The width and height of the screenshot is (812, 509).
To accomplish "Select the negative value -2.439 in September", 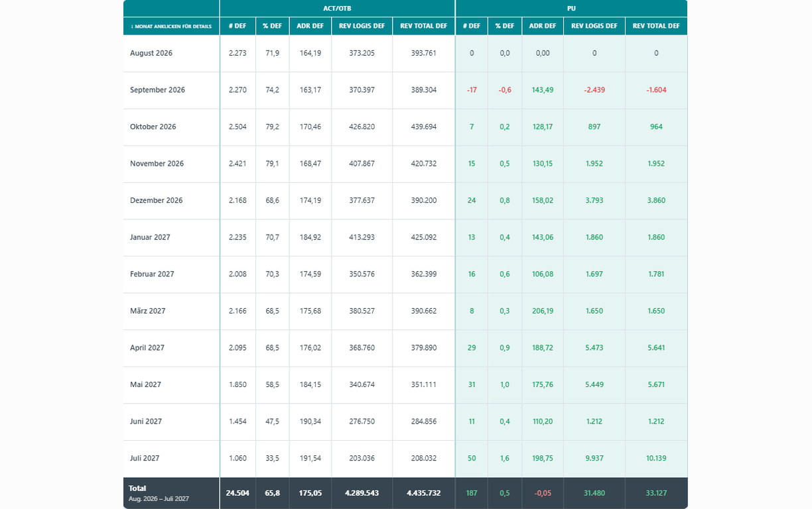I will click(594, 90).
